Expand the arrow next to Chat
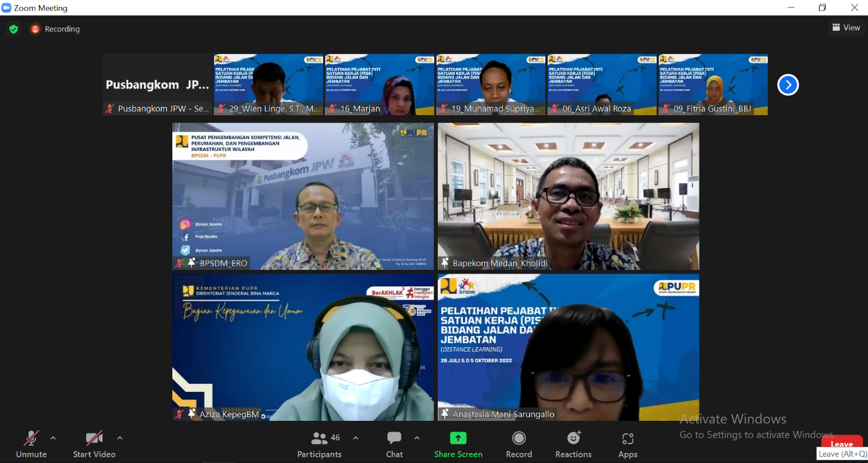 click(x=416, y=438)
